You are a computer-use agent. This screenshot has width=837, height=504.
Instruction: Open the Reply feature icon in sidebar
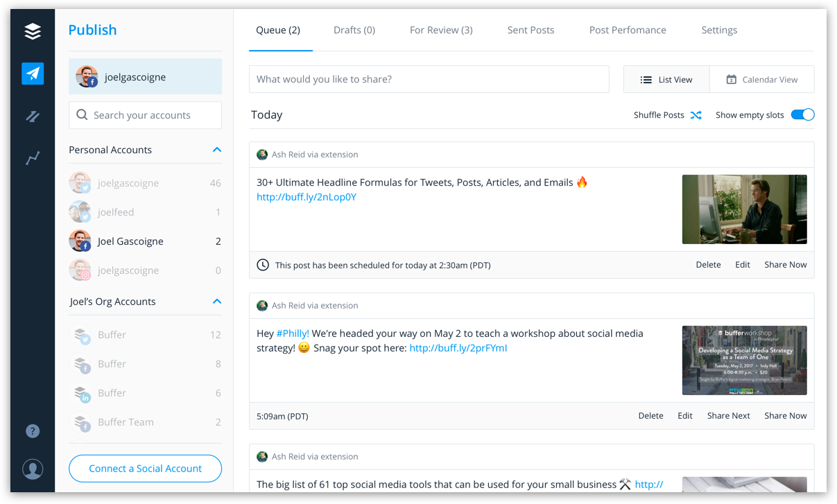click(x=32, y=116)
